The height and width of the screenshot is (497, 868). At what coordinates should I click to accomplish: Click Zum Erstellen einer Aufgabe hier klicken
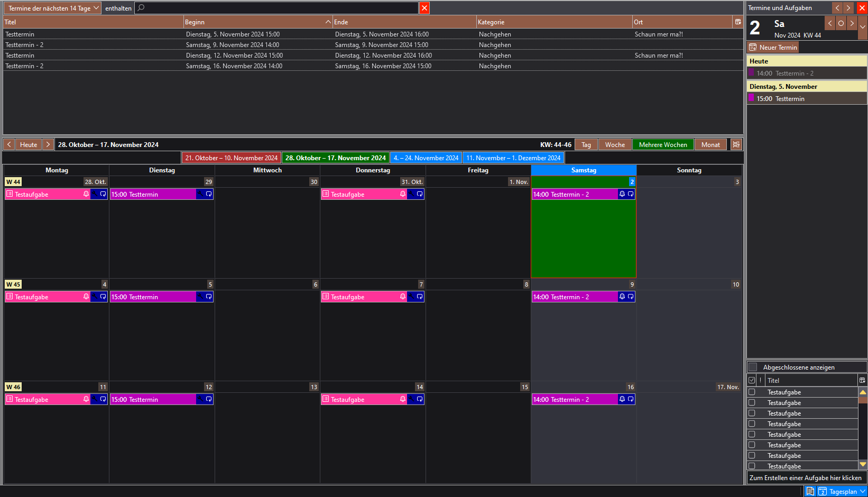805,477
